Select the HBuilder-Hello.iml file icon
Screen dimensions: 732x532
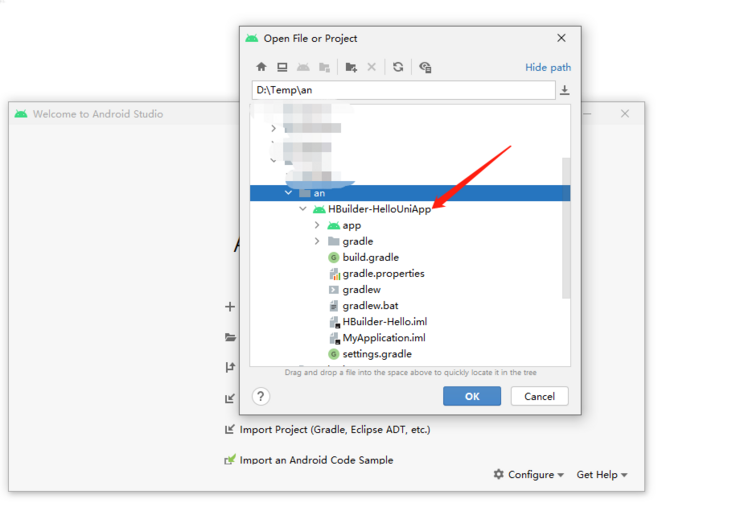pyautogui.click(x=334, y=322)
